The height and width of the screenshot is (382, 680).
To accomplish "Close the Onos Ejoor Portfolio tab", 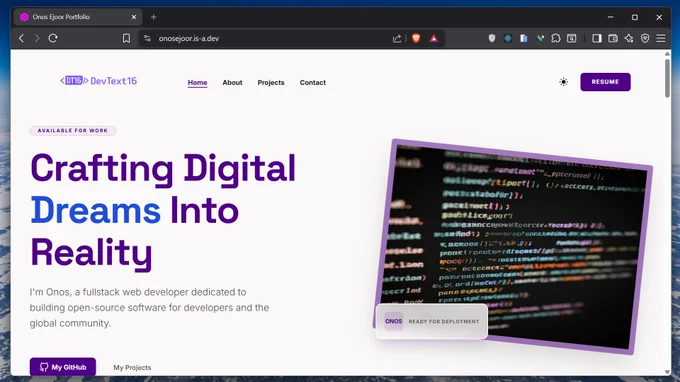I will point(134,17).
